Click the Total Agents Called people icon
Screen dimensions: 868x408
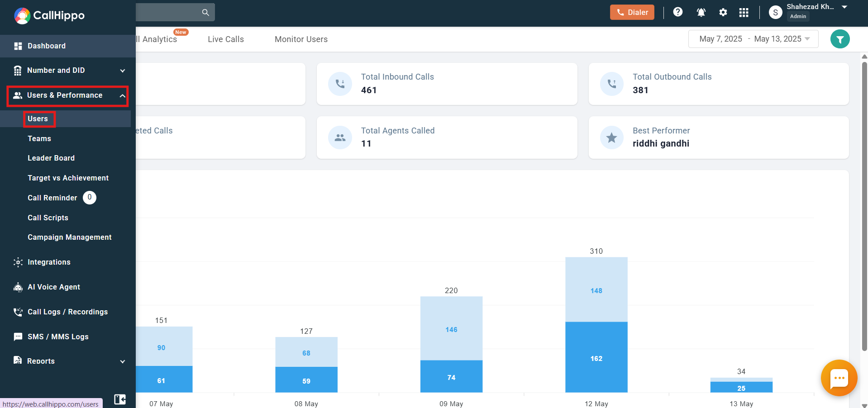click(x=340, y=138)
